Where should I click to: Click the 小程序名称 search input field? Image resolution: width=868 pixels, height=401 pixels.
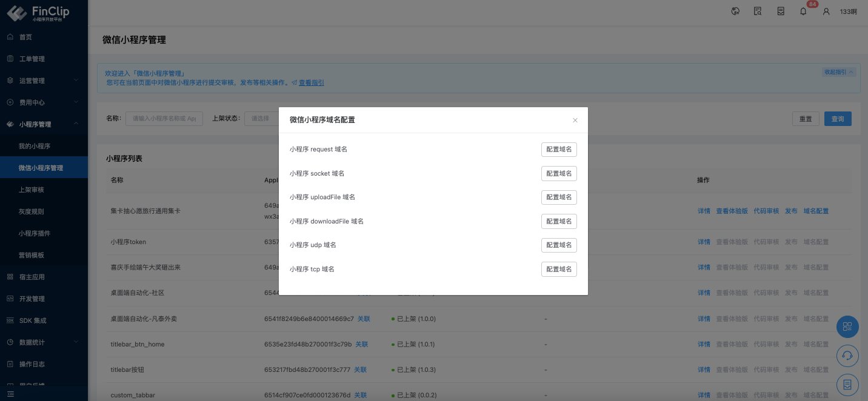pos(164,119)
